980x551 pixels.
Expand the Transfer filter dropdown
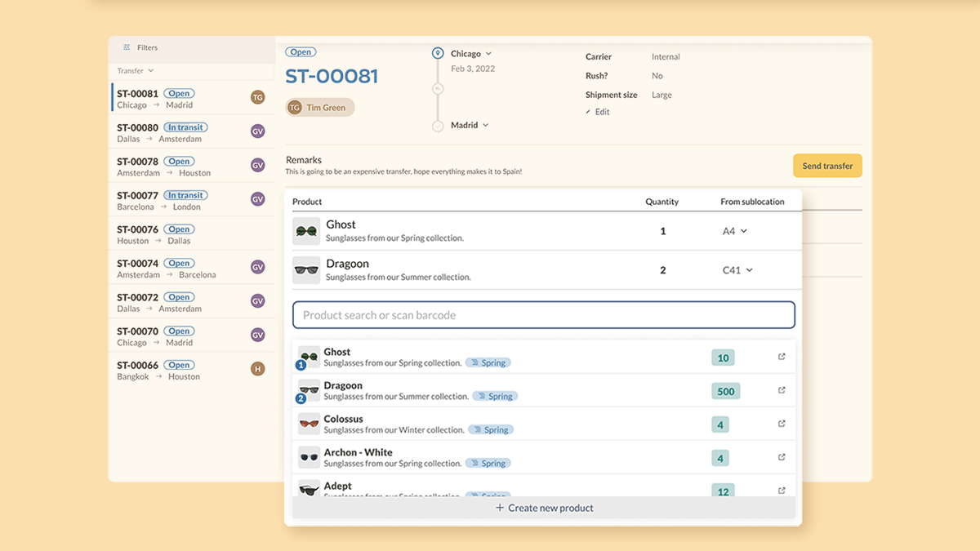[135, 70]
